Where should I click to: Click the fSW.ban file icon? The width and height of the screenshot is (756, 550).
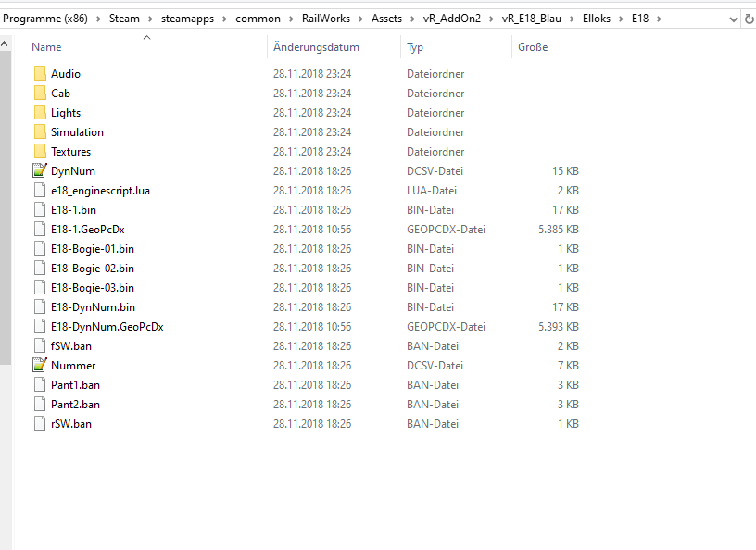click(x=40, y=345)
